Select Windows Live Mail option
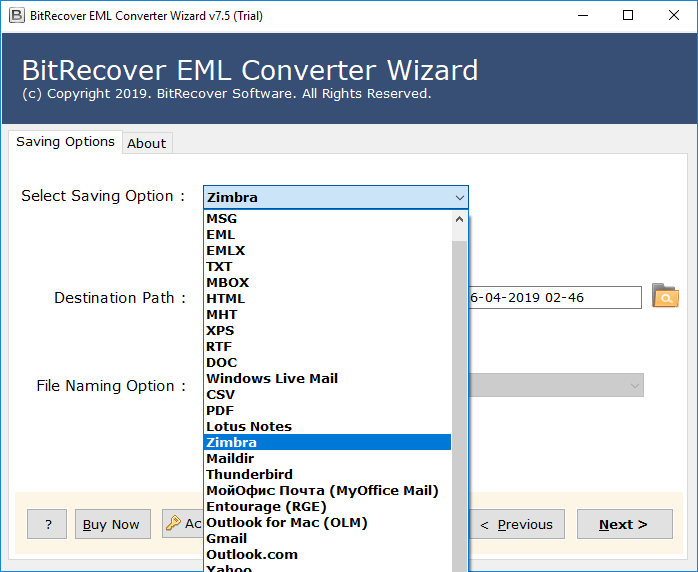 click(328, 379)
